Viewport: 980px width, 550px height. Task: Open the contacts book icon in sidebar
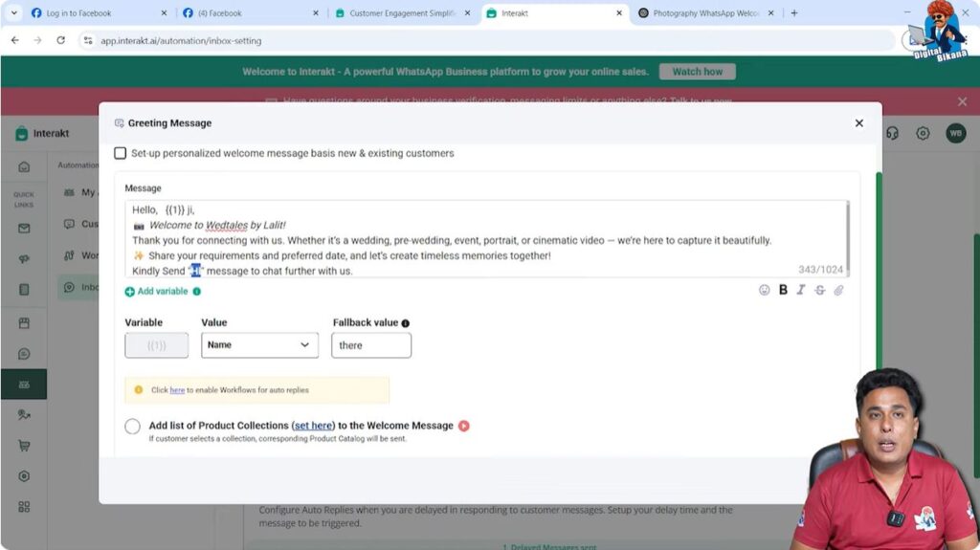(x=24, y=290)
